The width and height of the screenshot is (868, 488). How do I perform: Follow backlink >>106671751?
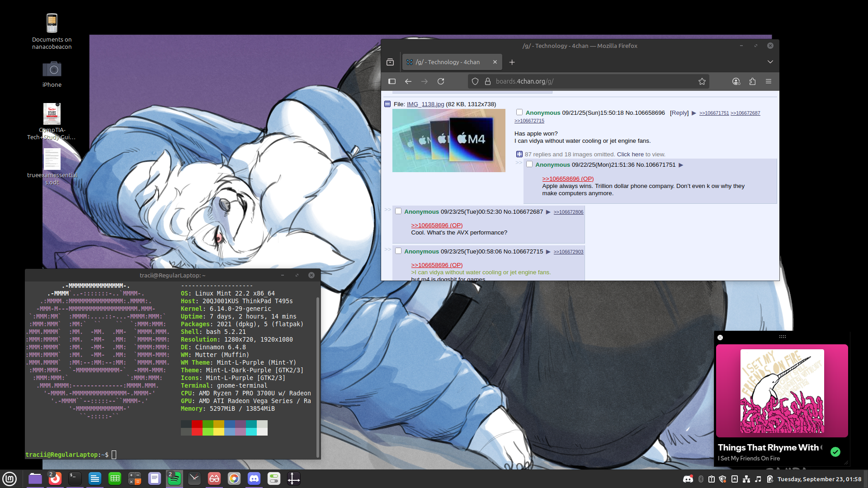point(714,113)
